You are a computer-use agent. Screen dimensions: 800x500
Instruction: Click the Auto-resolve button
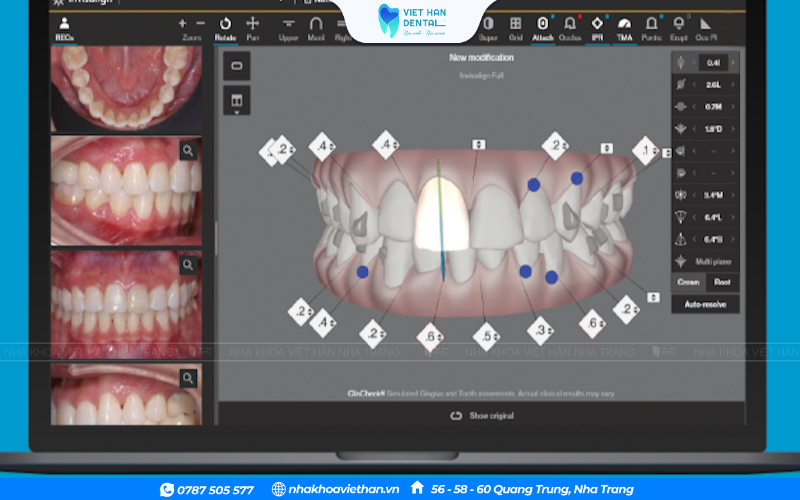pyautogui.click(x=705, y=303)
